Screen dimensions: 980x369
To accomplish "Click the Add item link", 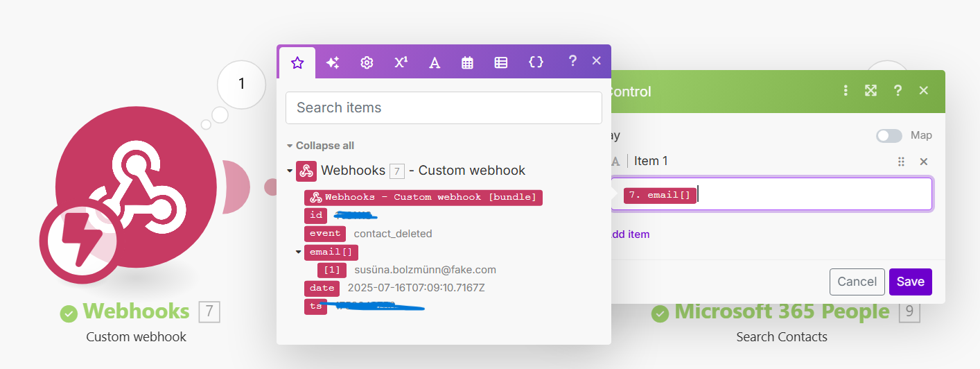I will (x=630, y=234).
